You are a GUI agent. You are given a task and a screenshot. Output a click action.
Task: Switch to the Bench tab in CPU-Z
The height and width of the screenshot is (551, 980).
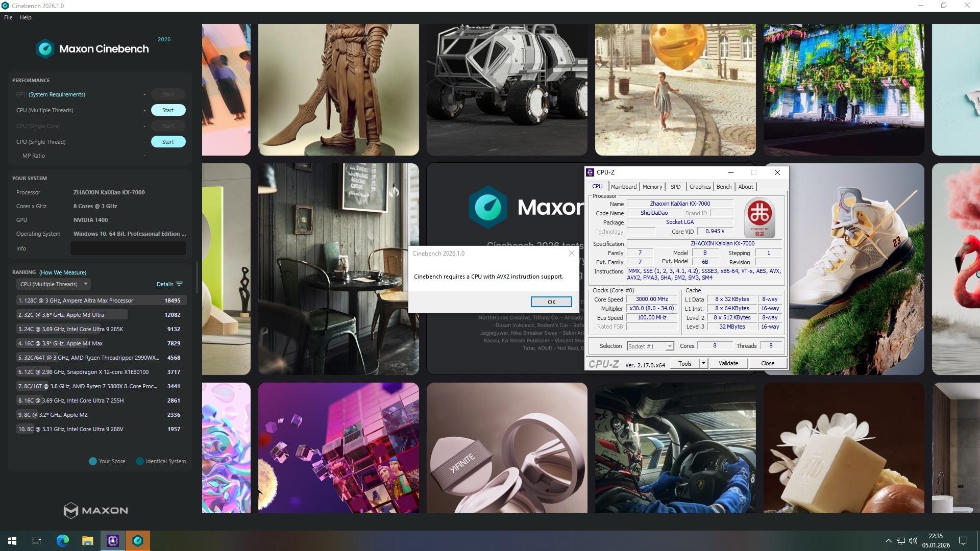[x=724, y=187]
